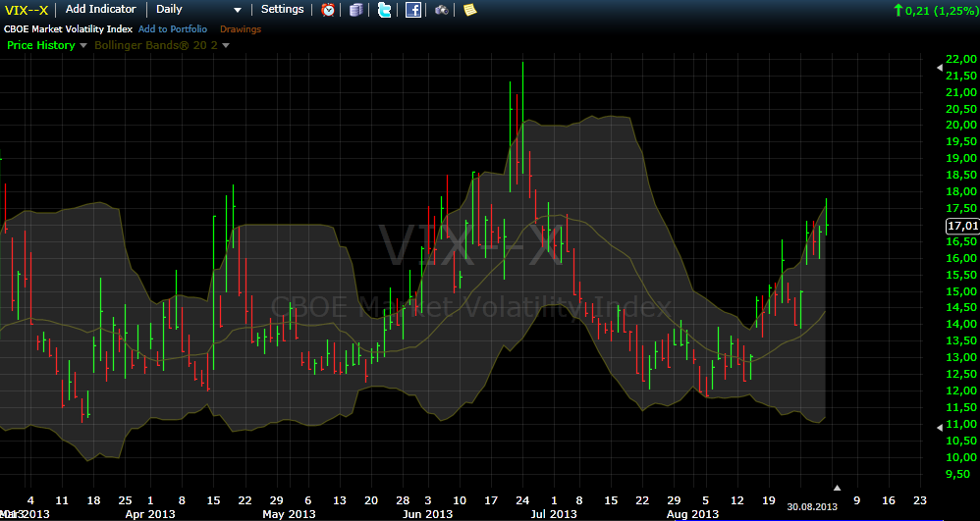Image resolution: width=980 pixels, height=521 pixels.
Task: Click the upper price-axis triangle marker
Action: (x=939, y=66)
